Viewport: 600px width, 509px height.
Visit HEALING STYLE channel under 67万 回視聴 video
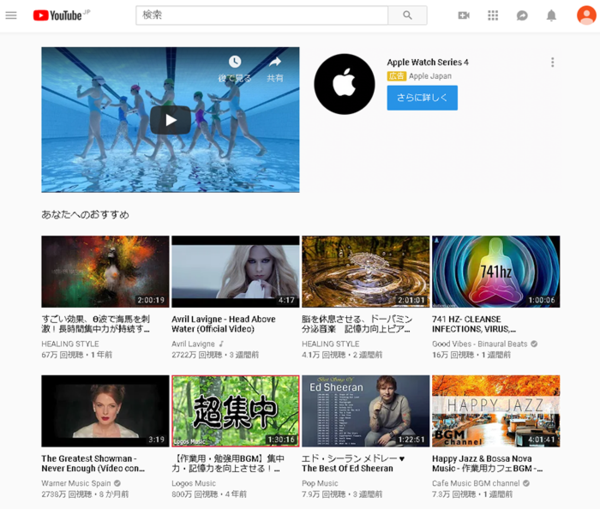[x=70, y=344]
